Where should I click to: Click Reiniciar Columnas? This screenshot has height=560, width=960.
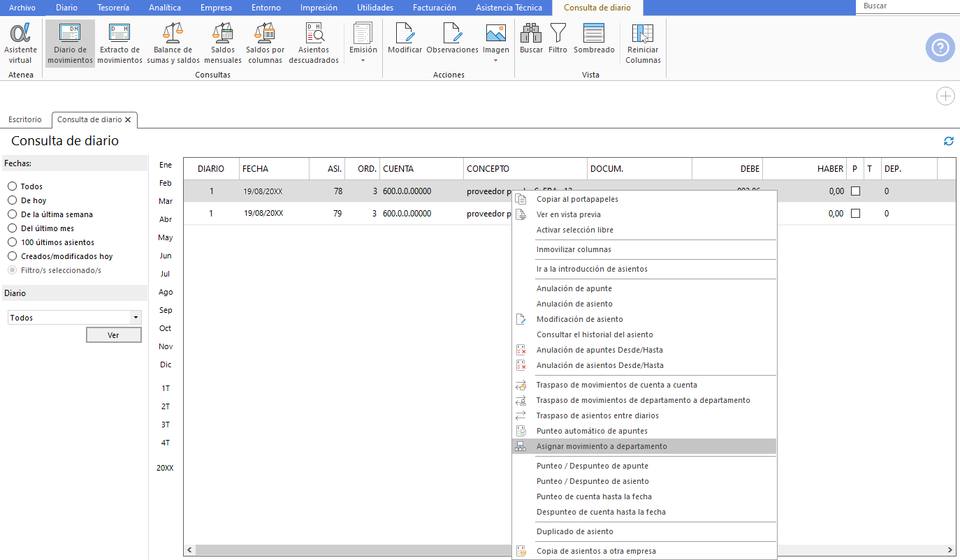click(643, 43)
